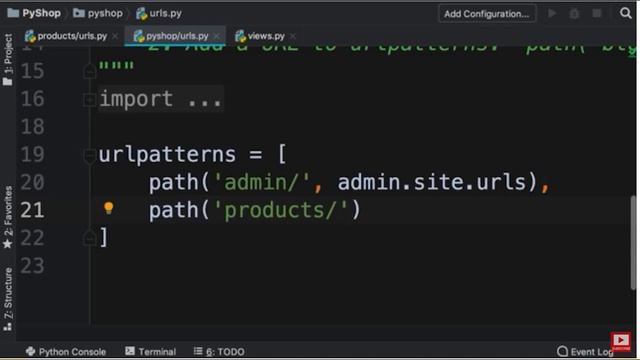Open the Event Log
Viewport: 640px width, 360px height.
click(x=585, y=351)
